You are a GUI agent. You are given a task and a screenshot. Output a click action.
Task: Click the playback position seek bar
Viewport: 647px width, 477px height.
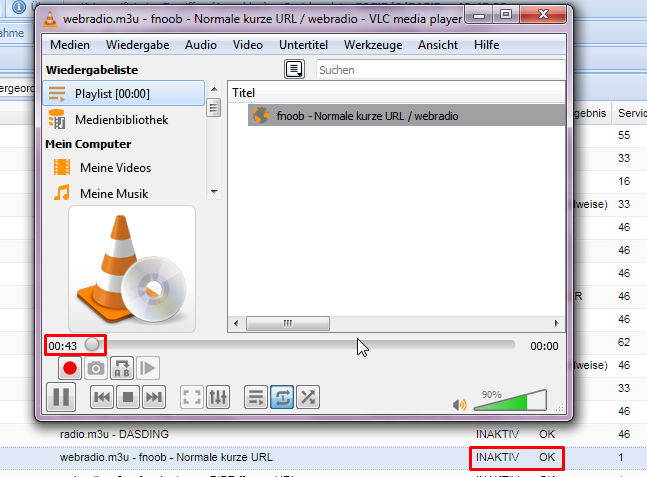click(x=300, y=345)
